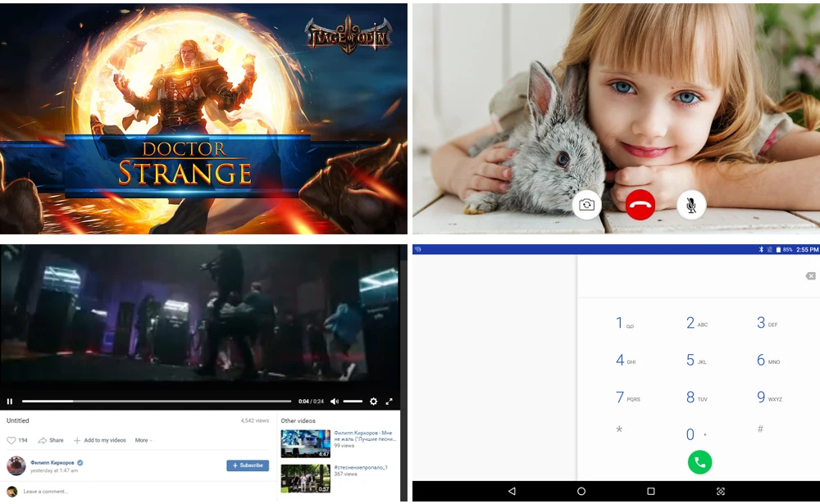Viewport: 820px width, 504px height.
Task: Click the '367 views' text under second video
Action: [346, 474]
